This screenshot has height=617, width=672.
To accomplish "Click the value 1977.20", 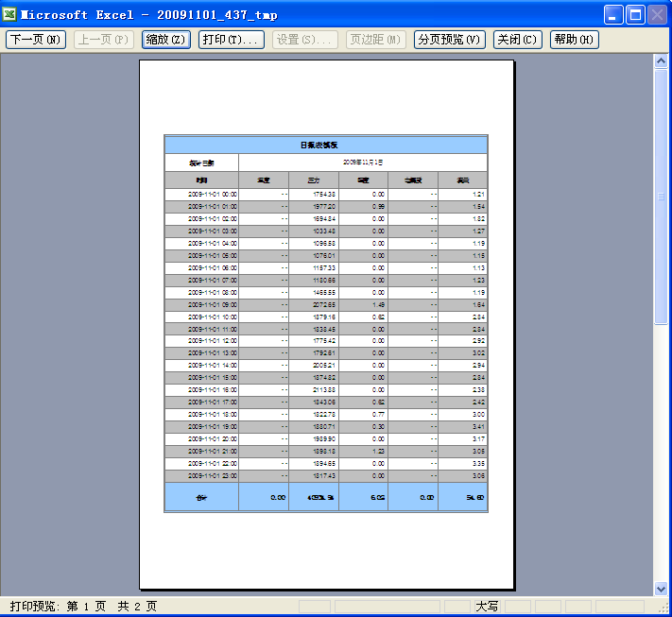I will tap(324, 207).
